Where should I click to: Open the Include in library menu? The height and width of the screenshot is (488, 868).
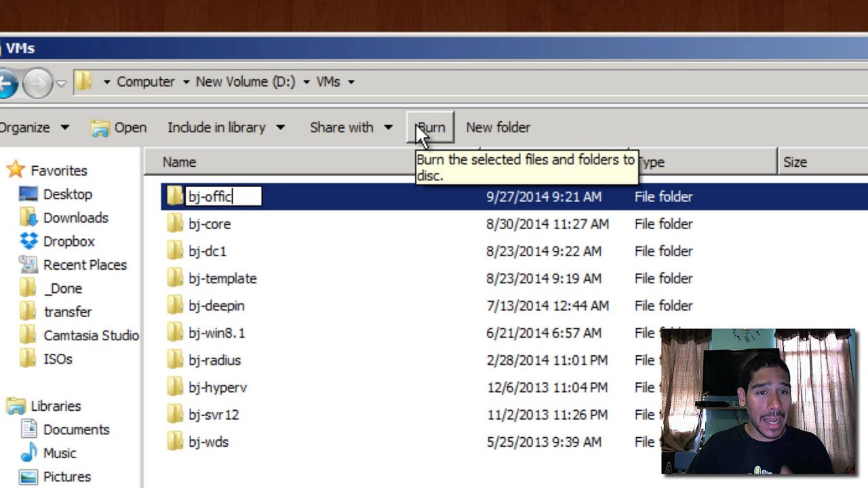[226, 127]
